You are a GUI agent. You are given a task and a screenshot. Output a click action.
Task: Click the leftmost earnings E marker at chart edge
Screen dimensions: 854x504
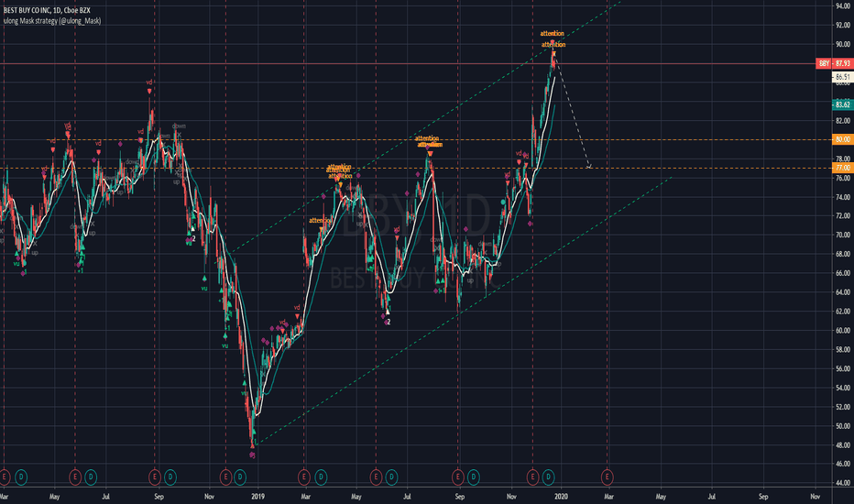point(5,477)
